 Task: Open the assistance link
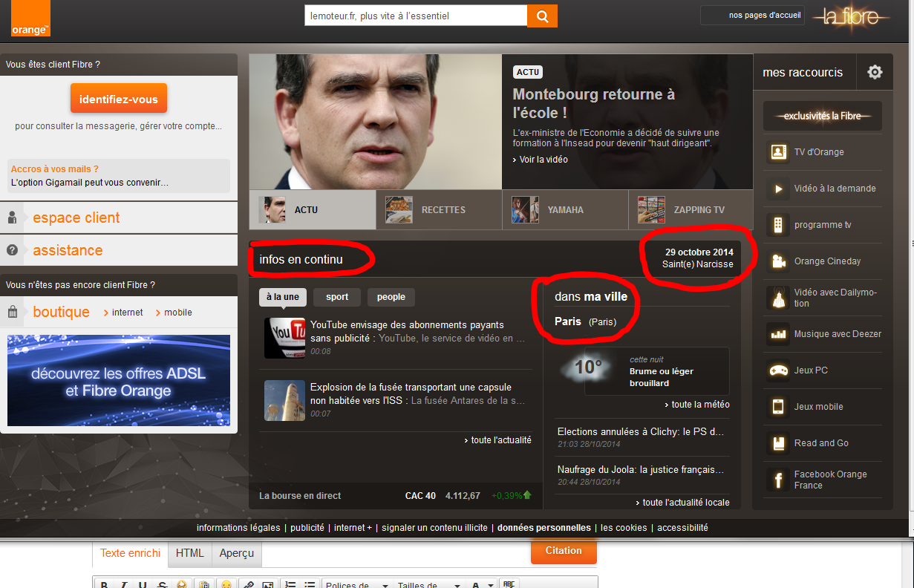coord(68,250)
